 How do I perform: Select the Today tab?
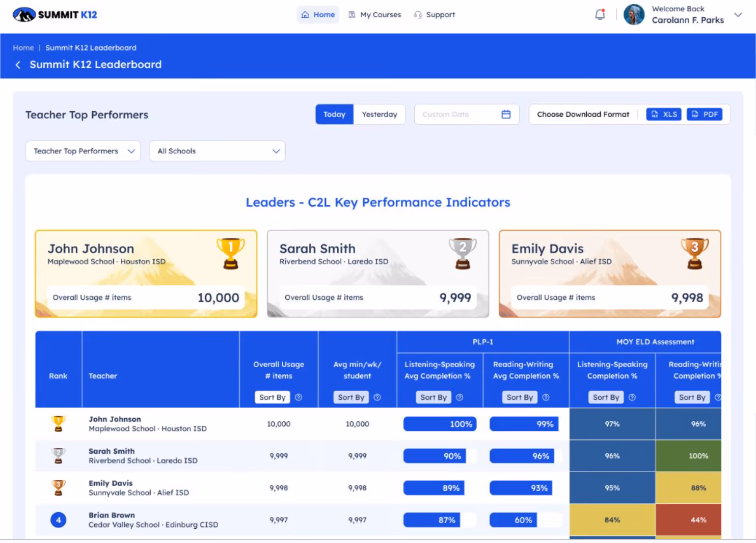334,114
